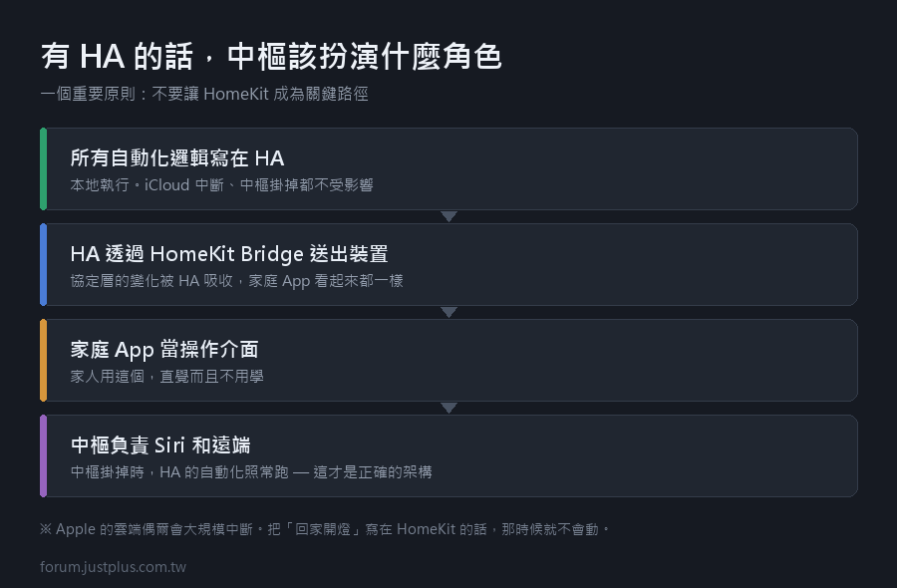
Task: Click the blue accent bar
Action: pyautogui.click(x=44, y=264)
